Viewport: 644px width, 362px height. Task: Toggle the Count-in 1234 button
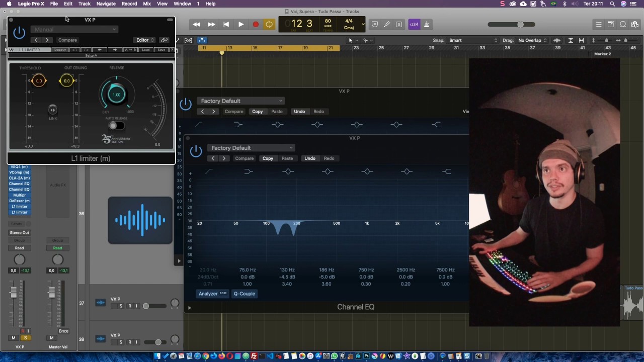(414, 24)
